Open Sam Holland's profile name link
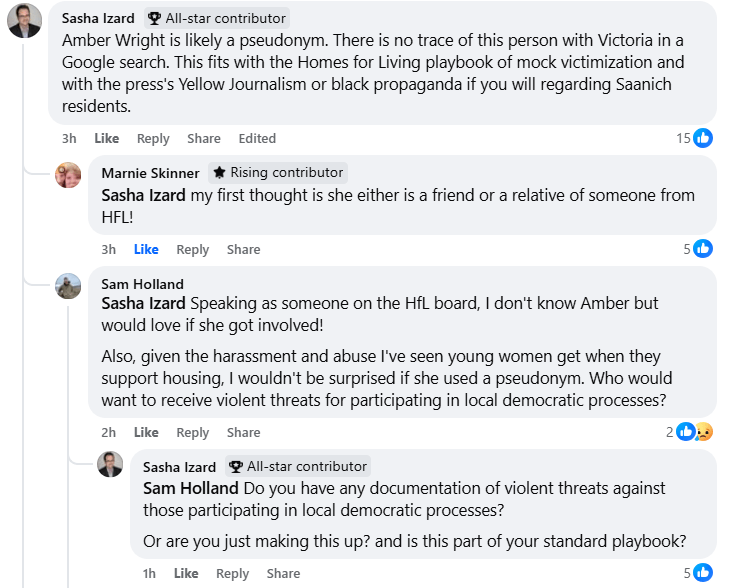Image resolution: width=745 pixels, height=588 pixels. point(143,284)
